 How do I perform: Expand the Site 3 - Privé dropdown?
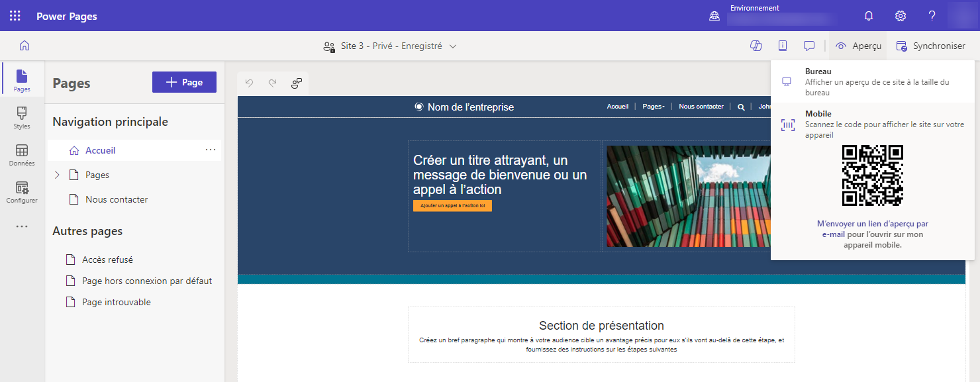tap(453, 46)
